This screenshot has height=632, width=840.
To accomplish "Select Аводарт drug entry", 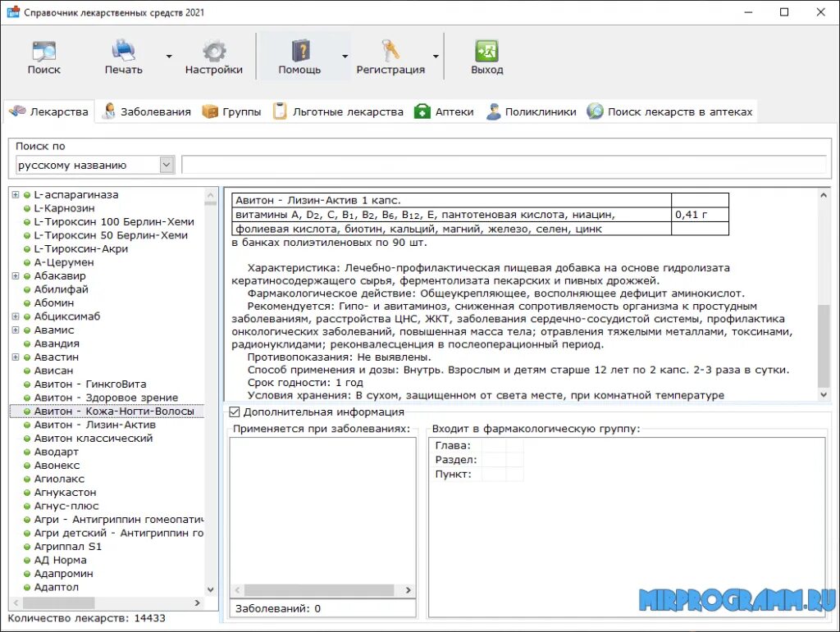I will 57,452.
